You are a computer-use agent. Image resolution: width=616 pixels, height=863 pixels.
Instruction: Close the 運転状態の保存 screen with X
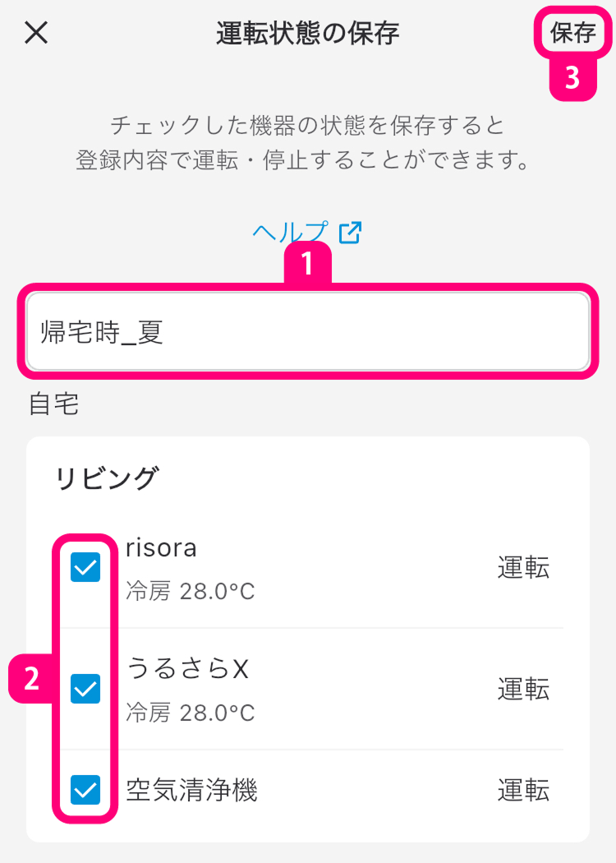pos(37,33)
